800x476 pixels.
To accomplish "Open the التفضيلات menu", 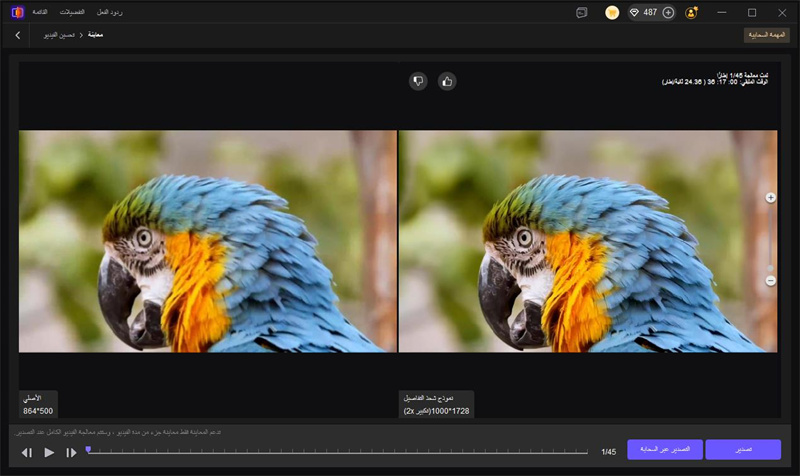I will (74, 11).
